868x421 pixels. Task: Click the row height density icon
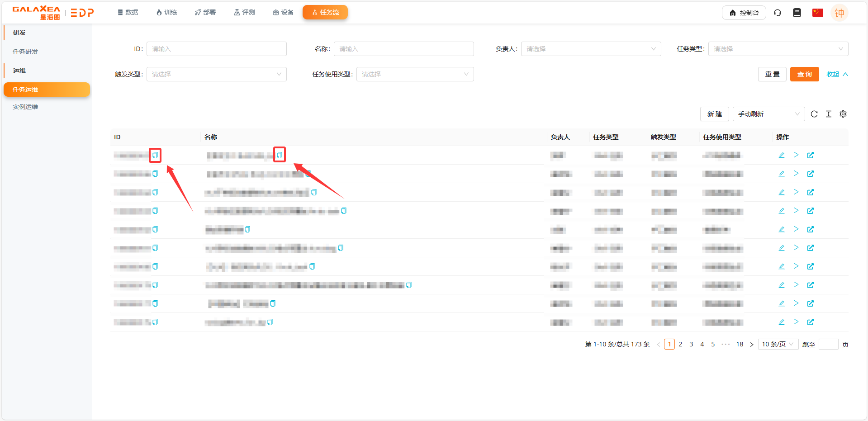click(x=828, y=114)
